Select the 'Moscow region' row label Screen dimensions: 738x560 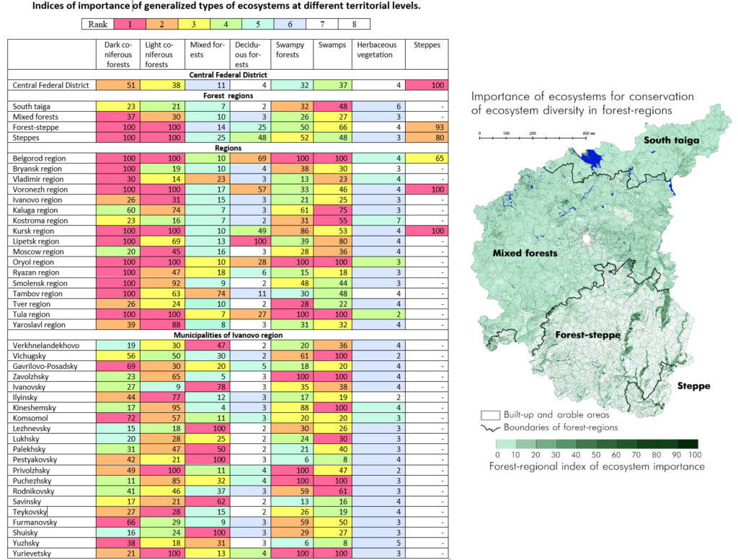(x=38, y=252)
